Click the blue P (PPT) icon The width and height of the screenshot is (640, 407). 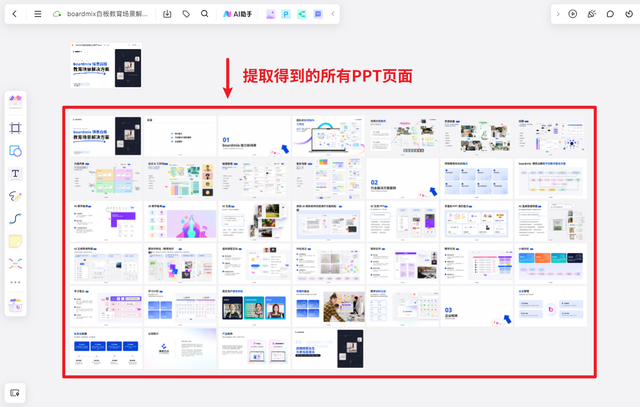(286, 14)
